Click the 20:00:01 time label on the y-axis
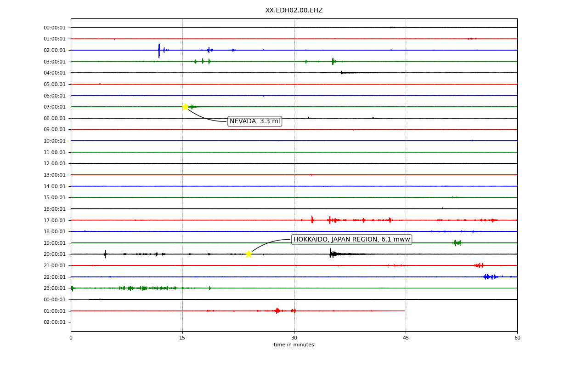Viewport: 588px width, 368px height. (55, 254)
